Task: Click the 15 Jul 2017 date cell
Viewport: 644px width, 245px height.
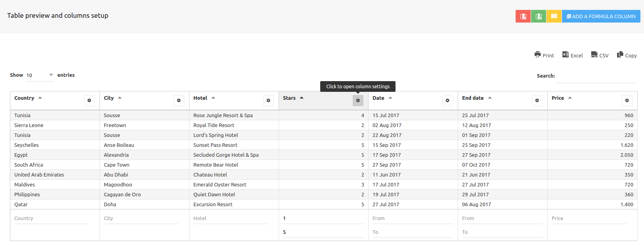Action: pyautogui.click(x=413, y=115)
